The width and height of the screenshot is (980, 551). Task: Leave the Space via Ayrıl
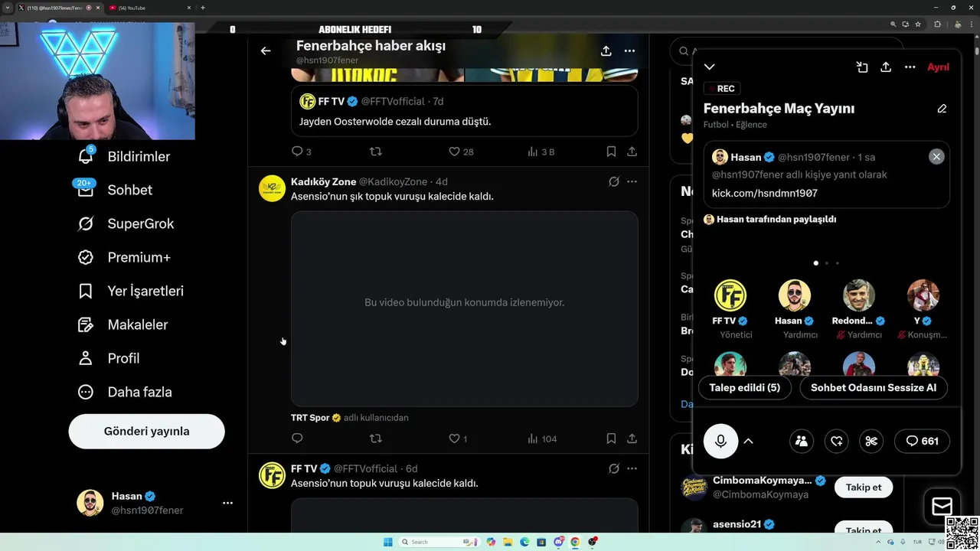938,67
